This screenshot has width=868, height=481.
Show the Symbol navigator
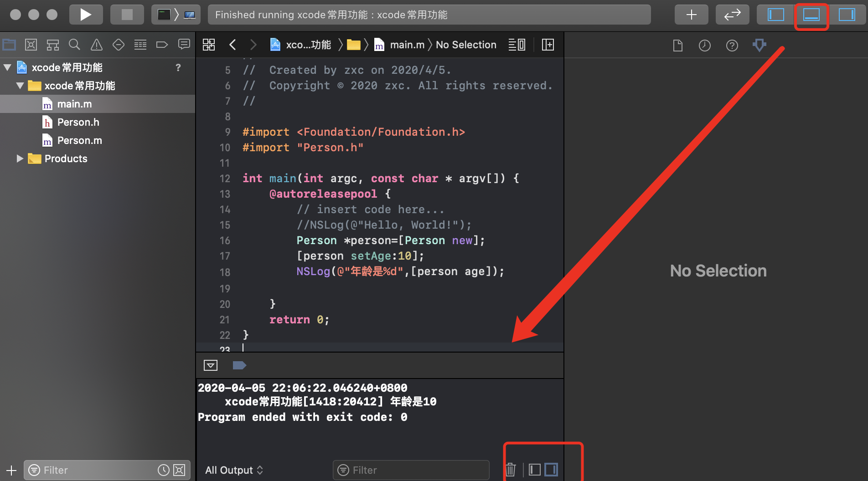(53, 45)
